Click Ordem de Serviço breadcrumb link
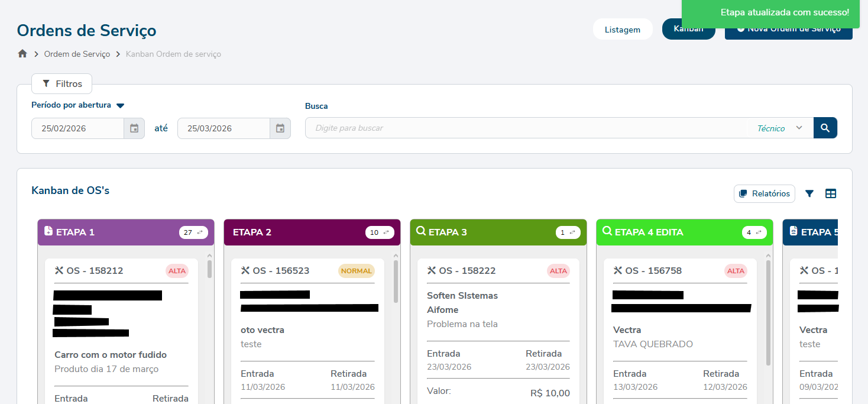Screen dimensions: 868x404 pos(77,54)
